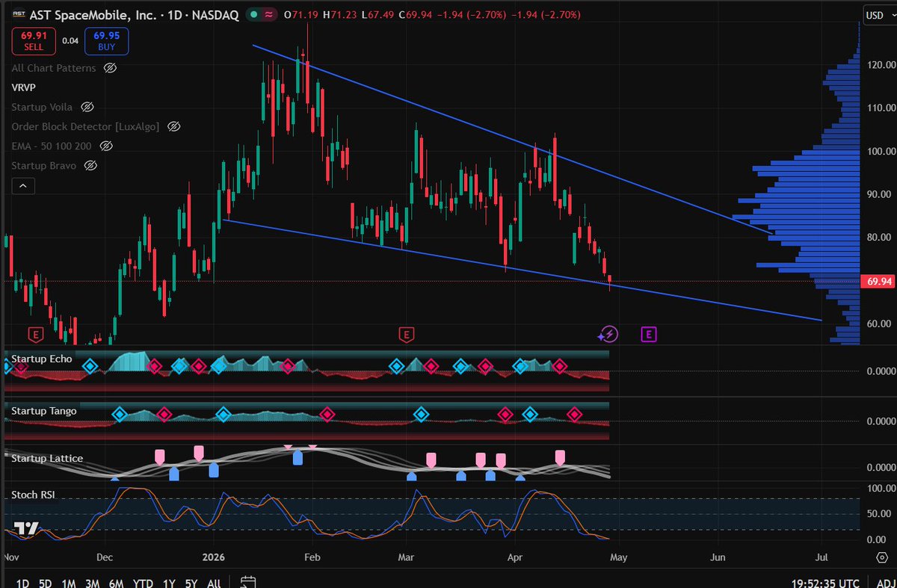The height and width of the screenshot is (588, 897).
Task: Select the 5D time range
Action: (x=46, y=583)
